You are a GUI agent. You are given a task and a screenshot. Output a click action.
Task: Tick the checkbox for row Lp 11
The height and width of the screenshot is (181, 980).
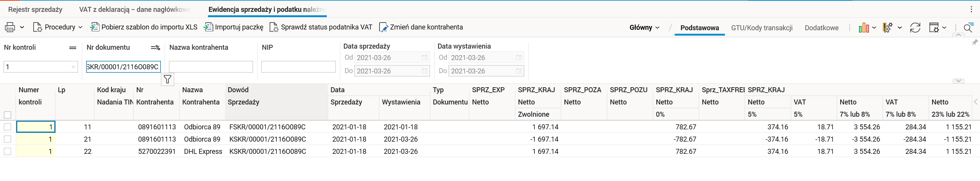point(7,127)
